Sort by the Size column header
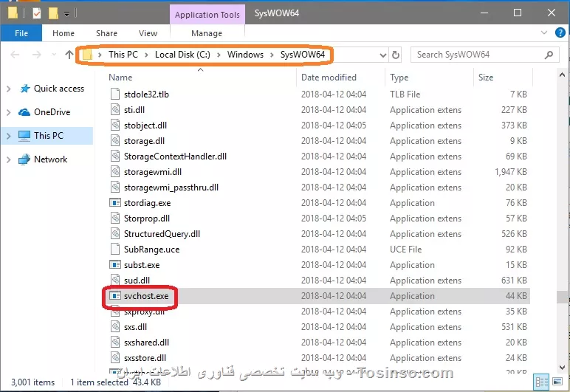570x392 pixels. pyautogui.click(x=486, y=78)
